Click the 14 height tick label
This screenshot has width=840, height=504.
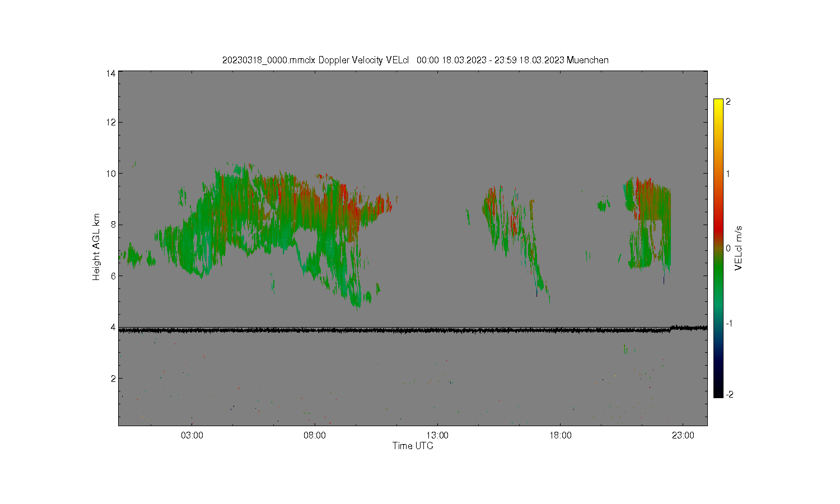[x=110, y=73]
